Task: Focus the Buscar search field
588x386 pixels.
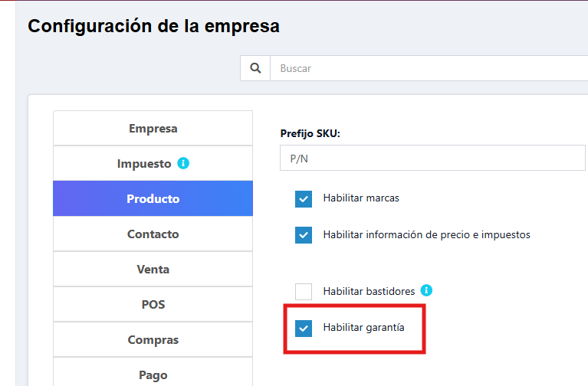Action: (x=429, y=68)
